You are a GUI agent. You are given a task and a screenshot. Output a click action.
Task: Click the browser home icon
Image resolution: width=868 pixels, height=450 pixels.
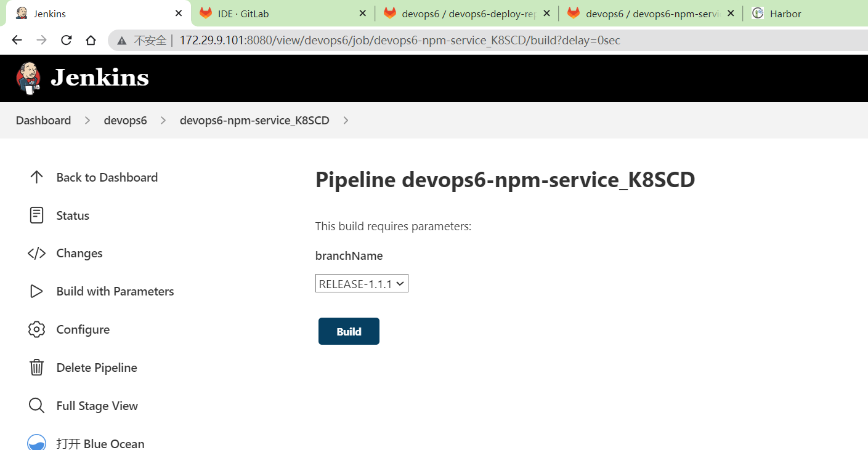pyautogui.click(x=91, y=40)
